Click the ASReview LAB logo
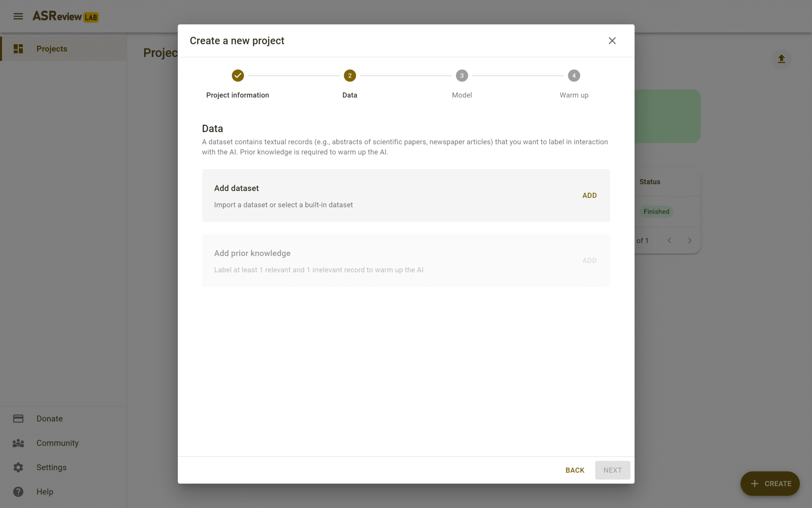Image resolution: width=812 pixels, height=508 pixels. (x=65, y=16)
